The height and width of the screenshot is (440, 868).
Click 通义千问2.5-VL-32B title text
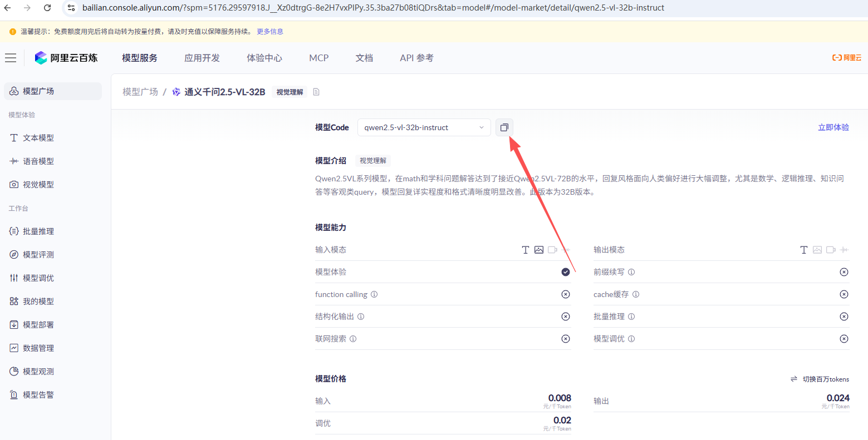(225, 92)
